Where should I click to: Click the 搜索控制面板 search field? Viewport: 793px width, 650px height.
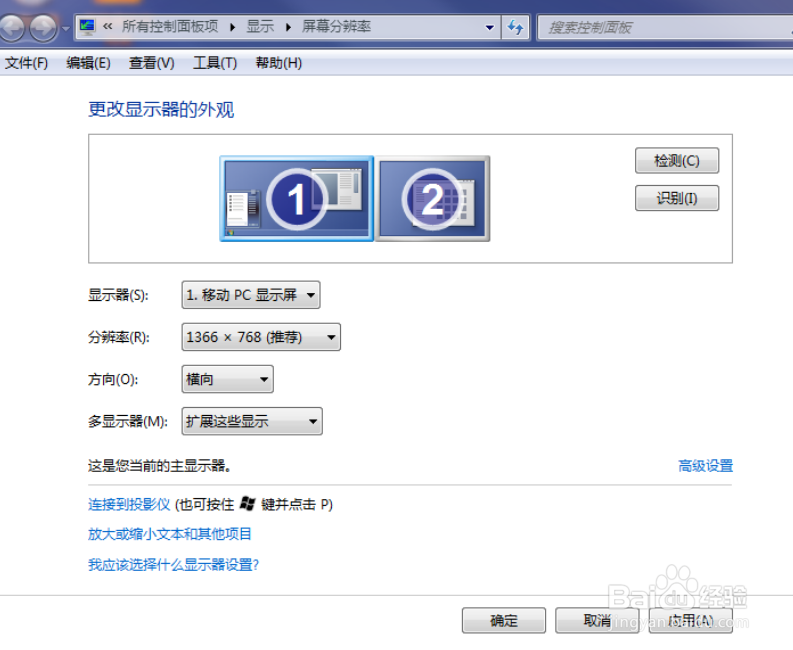(665, 27)
